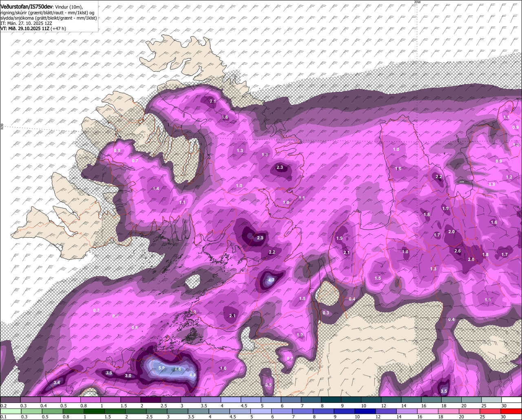Click the 1.4 precipitation value on the map
This screenshot has width=522, height=420.
coord(156,188)
